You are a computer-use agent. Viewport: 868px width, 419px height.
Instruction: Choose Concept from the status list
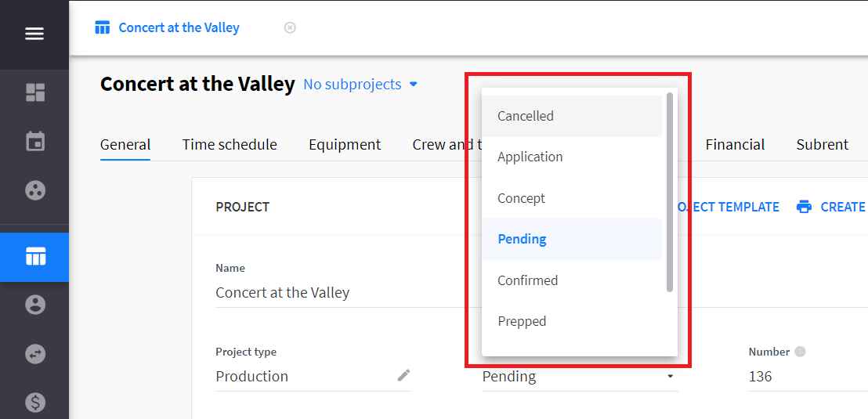point(572,198)
